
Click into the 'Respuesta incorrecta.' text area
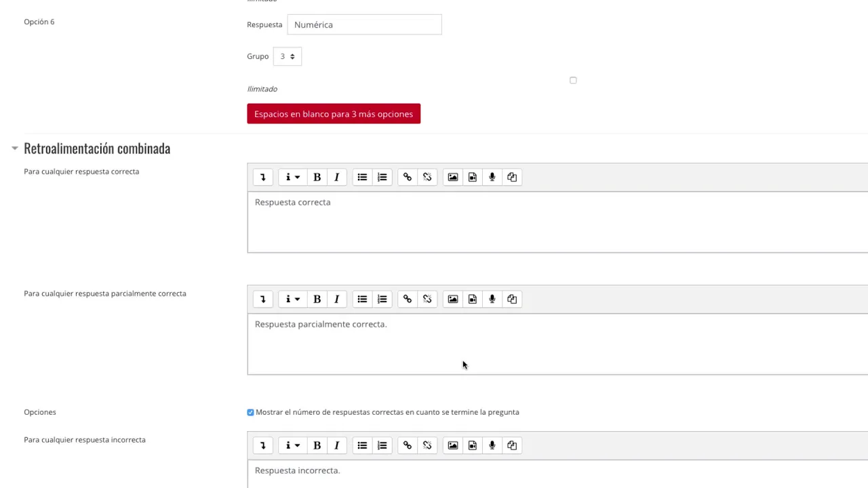click(557, 474)
